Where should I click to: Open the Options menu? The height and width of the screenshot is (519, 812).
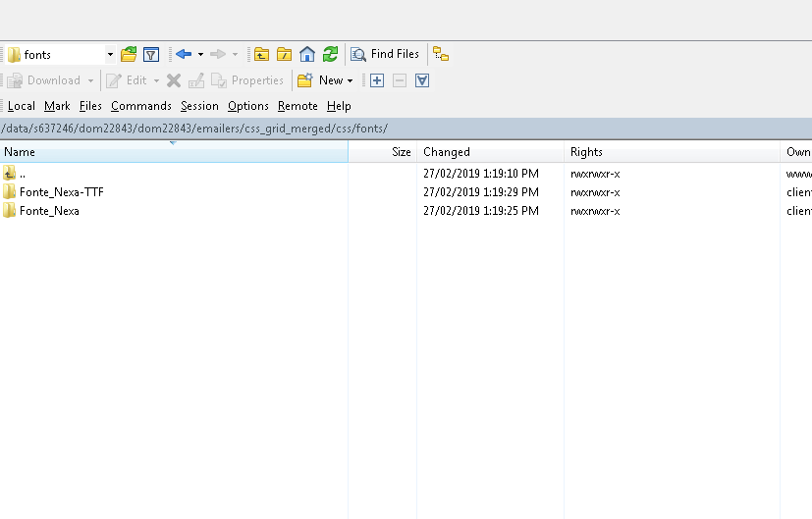point(248,106)
